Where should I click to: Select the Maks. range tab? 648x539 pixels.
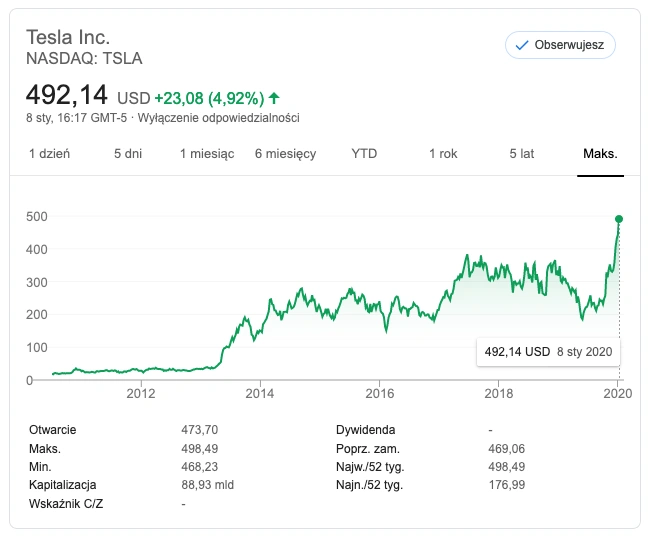point(600,154)
